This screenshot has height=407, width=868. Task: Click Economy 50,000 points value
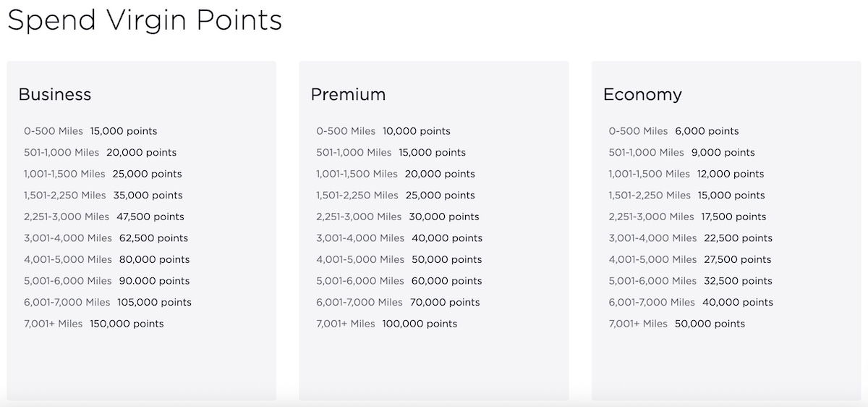pos(710,324)
